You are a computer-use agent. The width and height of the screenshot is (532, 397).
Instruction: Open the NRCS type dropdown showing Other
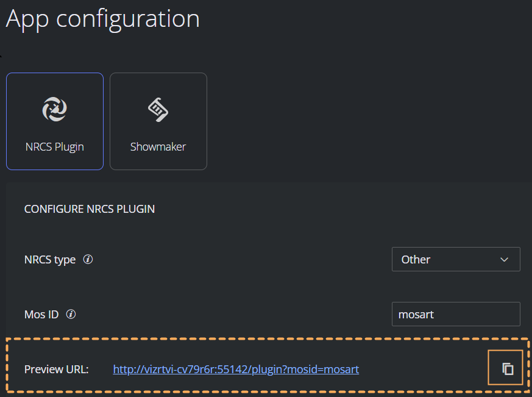456,259
